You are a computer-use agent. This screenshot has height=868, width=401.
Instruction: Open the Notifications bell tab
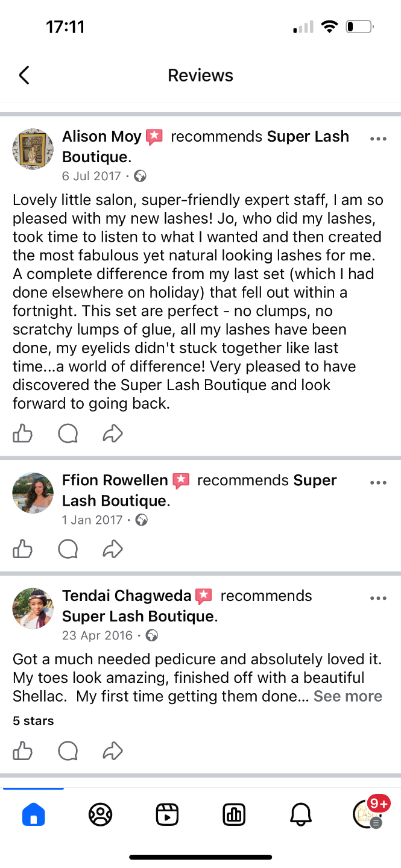301,815
